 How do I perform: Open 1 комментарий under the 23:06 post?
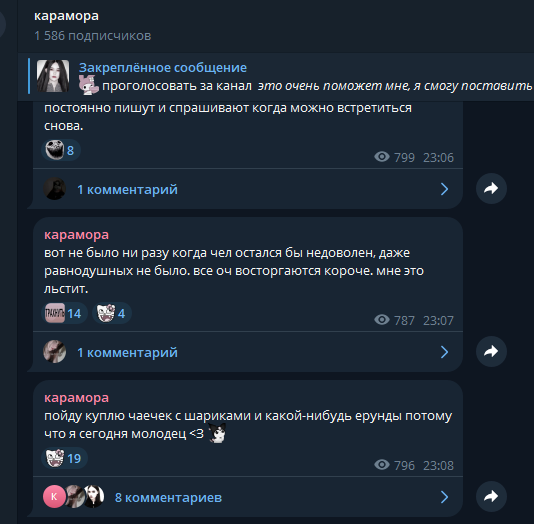point(248,189)
